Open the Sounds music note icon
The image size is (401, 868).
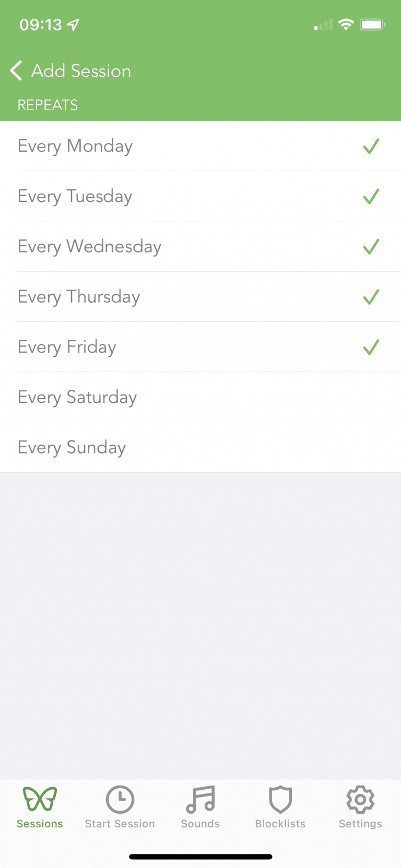click(x=200, y=799)
